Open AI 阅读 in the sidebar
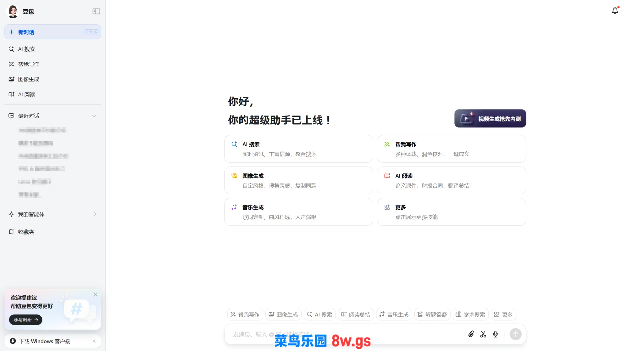644x351 pixels. point(53,94)
